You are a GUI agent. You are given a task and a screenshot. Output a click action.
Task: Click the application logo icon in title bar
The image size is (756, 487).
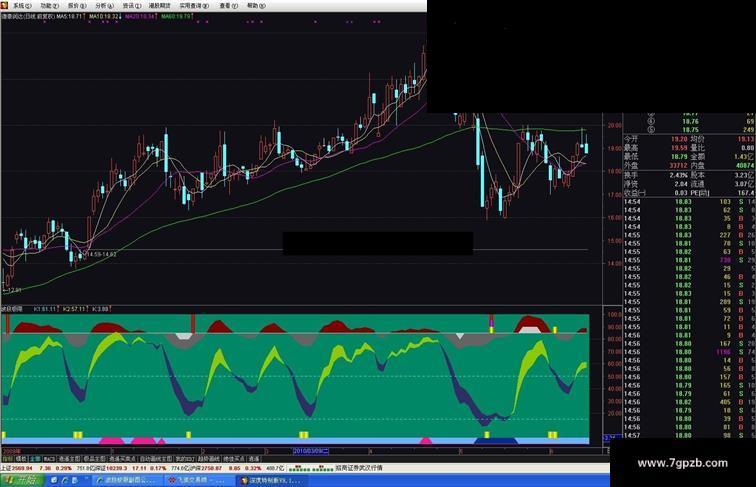tap(4, 5)
